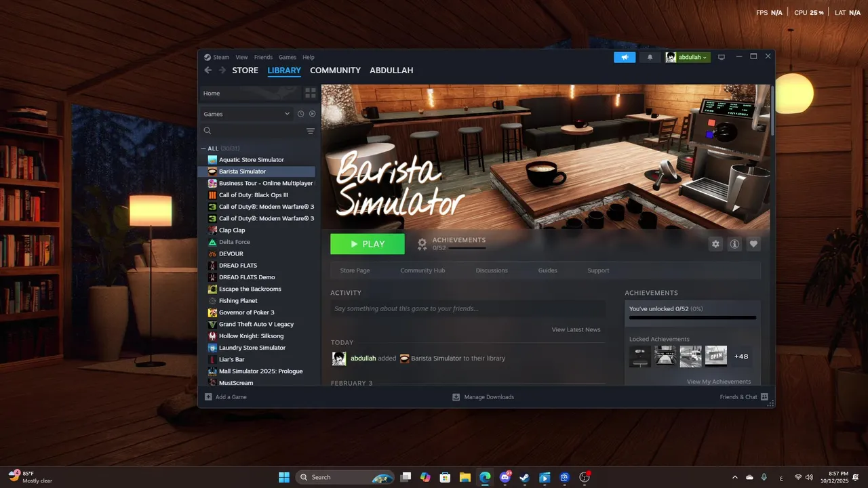Click the Windows taskbar Search box
This screenshot has width=868, height=488.
point(346,477)
